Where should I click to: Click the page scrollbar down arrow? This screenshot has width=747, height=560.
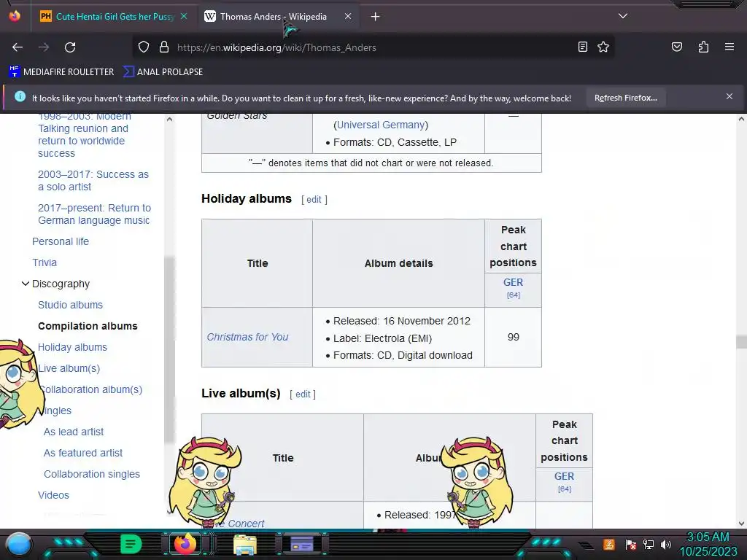[x=741, y=523]
